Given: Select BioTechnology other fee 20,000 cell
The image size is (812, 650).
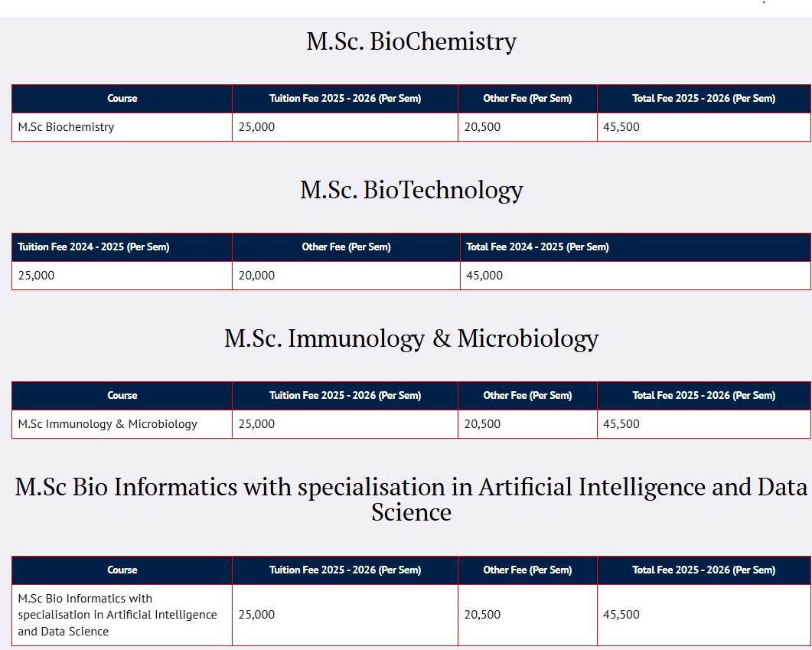Looking at the screenshot, I should point(256,276).
